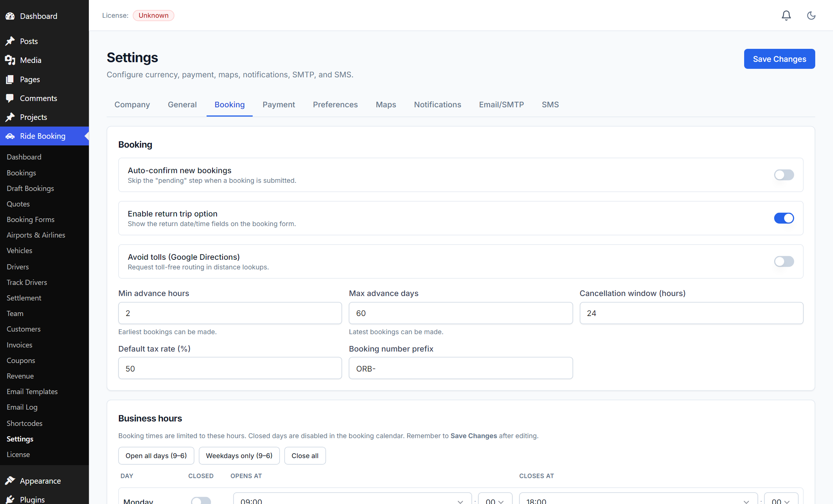Open Email Templates submenu item

[32, 392]
